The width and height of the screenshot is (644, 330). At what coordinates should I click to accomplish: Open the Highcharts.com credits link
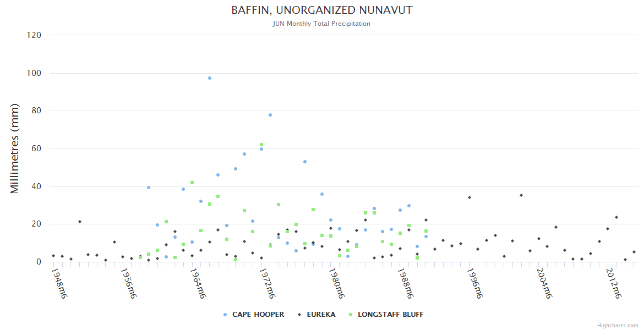click(618, 326)
